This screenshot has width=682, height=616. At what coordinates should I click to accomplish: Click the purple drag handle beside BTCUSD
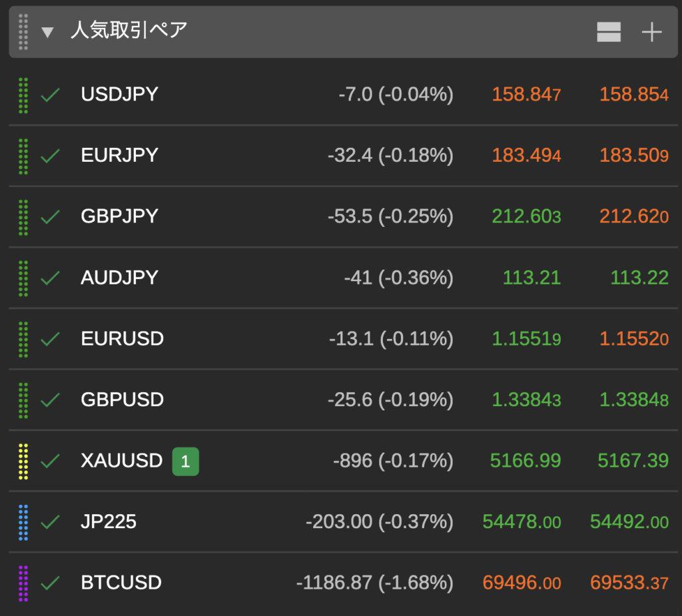pos(23,583)
